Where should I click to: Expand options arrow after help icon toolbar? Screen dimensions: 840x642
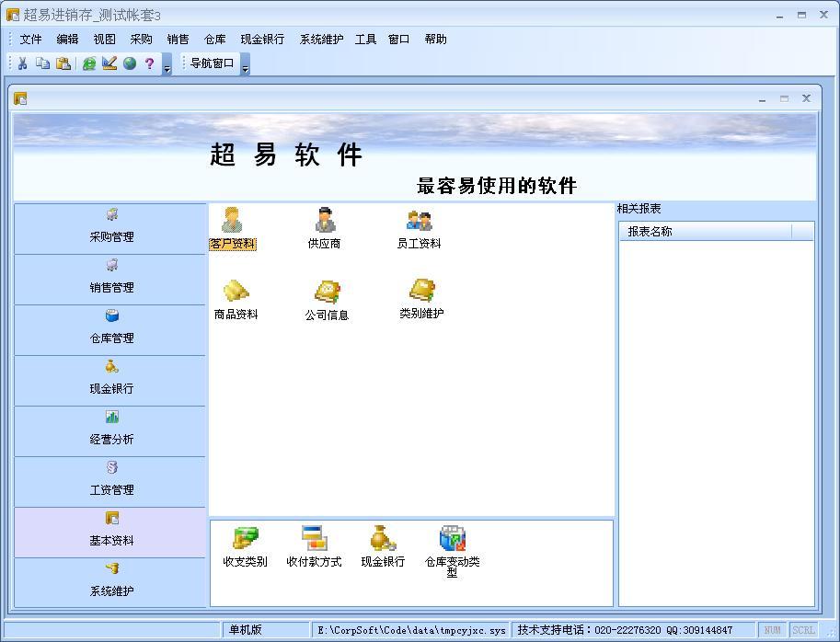tap(167, 64)
